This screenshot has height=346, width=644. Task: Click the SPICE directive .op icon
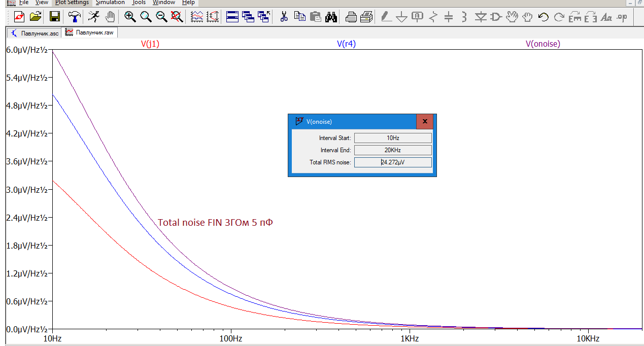622,17
